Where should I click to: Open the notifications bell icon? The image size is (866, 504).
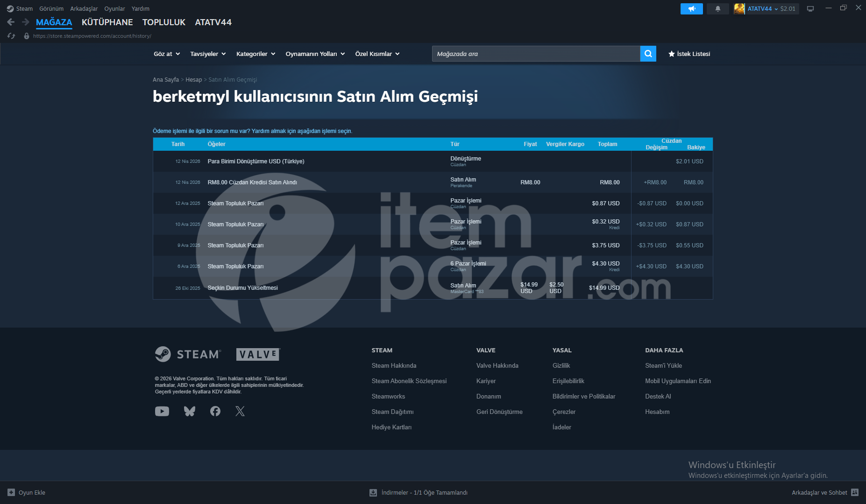point(717,8)
